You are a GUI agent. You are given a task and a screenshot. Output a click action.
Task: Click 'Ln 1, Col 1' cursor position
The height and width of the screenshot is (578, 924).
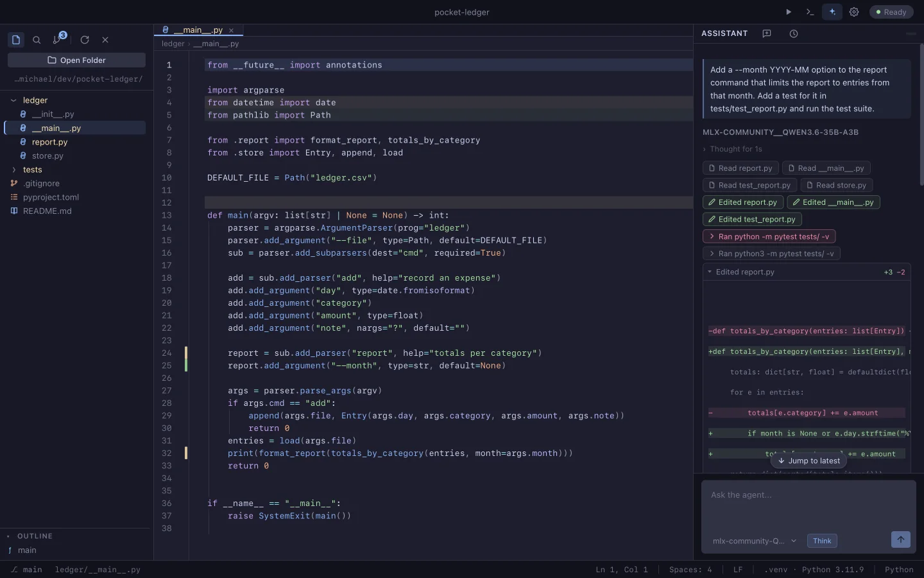click(x=622, y=570)
